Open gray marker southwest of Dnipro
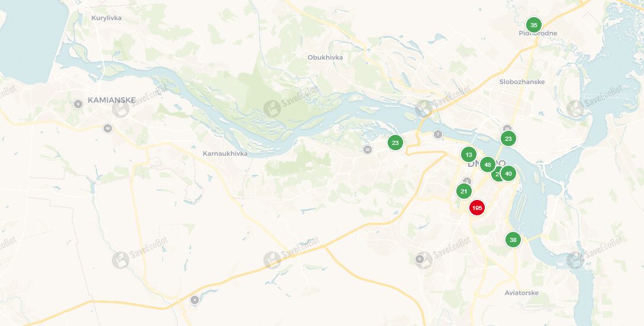Screen dimensions: 644x326 419,259
